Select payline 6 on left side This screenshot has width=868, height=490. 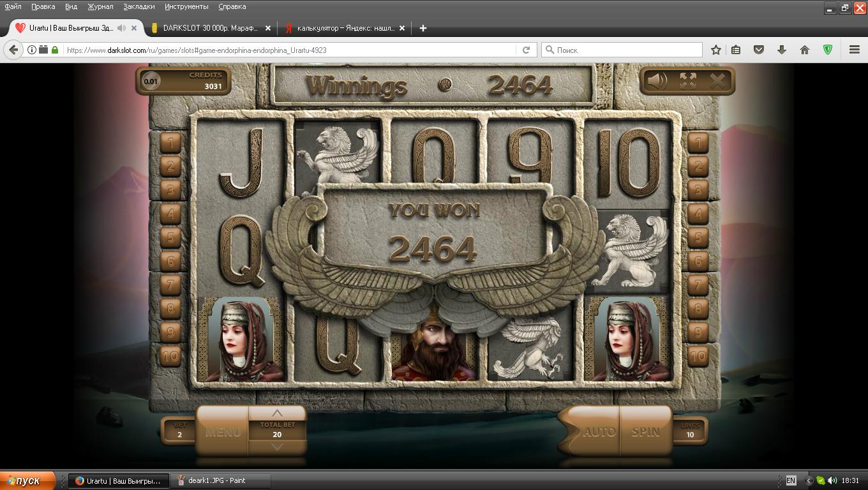pyautogui.click(x=170, y=261)
